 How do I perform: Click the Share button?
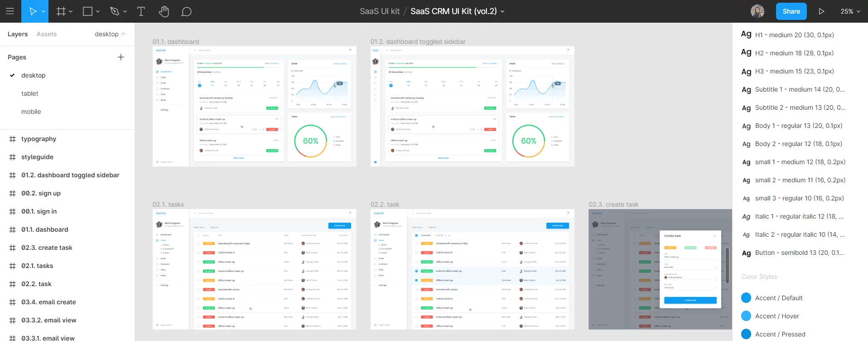[x=791, y=11]
